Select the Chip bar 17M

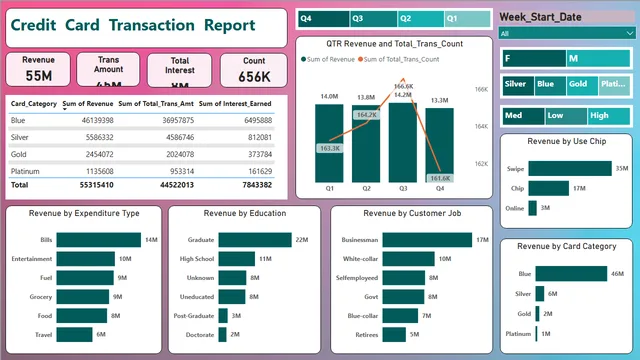549,188
